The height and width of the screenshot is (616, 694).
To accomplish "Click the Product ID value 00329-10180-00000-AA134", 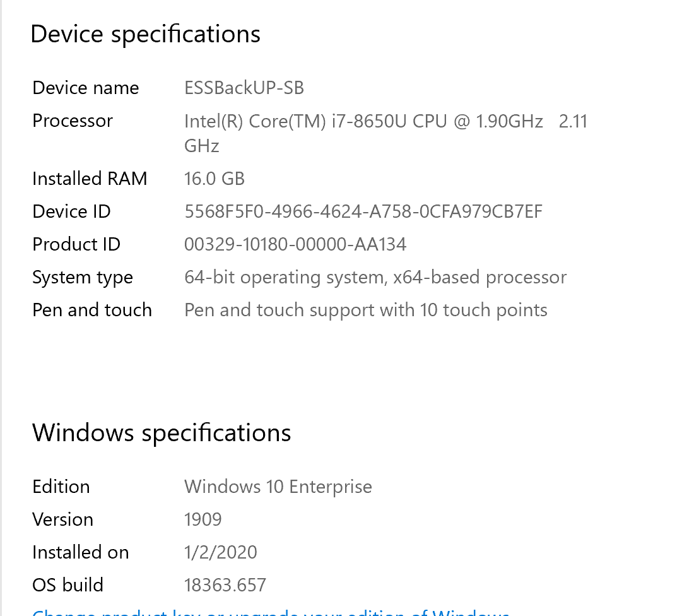I will pos(295,244).
